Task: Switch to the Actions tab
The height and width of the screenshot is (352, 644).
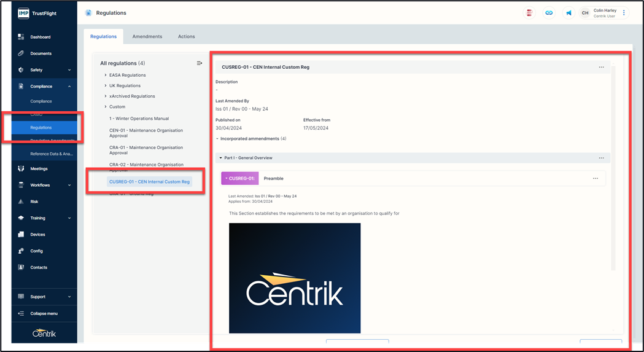Action: (x=186, y=36)
